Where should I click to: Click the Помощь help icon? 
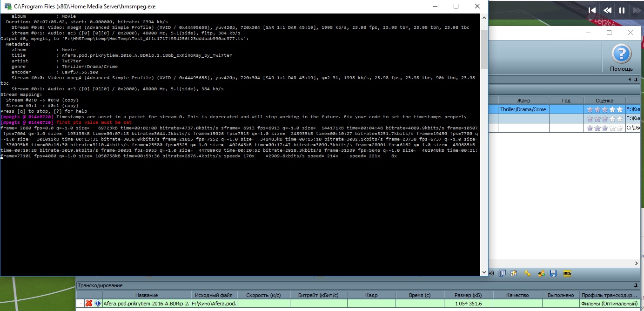click(x=621, y=55)
